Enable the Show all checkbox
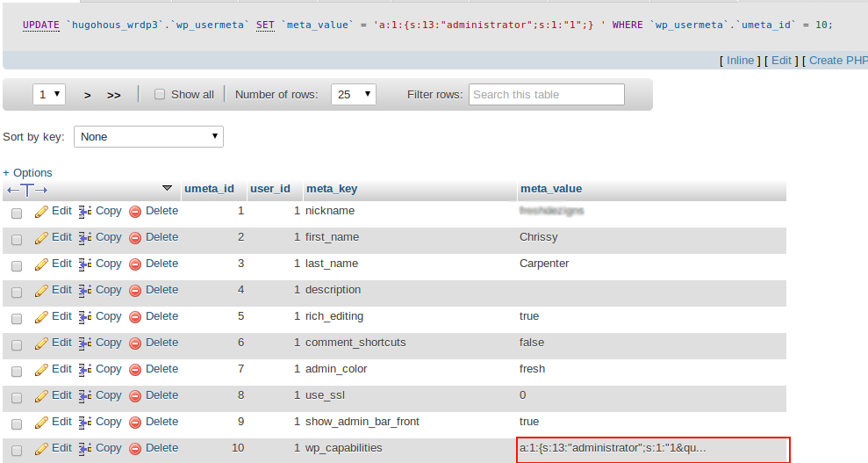The image size is (868, 463). (x=160, y=95)
